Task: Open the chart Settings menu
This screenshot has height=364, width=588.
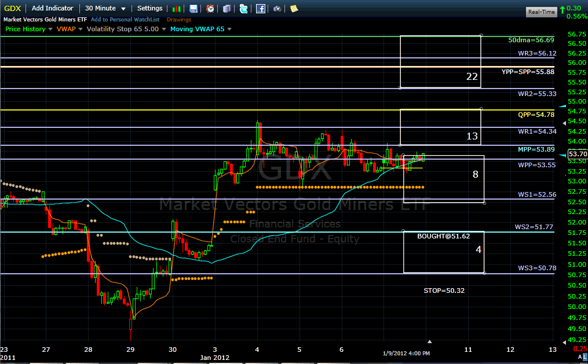Action: 149,8
